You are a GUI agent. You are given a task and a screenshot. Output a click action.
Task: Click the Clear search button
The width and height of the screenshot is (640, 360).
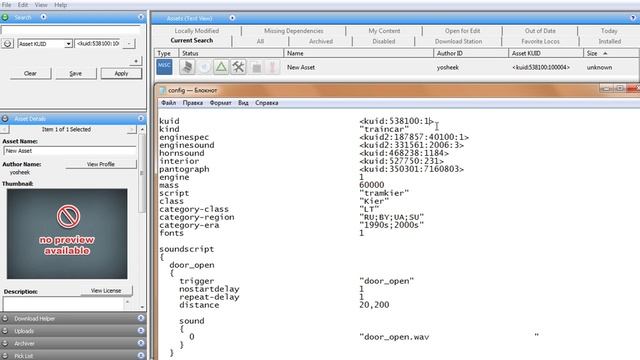pyautogui.click(x=30, y=73)
